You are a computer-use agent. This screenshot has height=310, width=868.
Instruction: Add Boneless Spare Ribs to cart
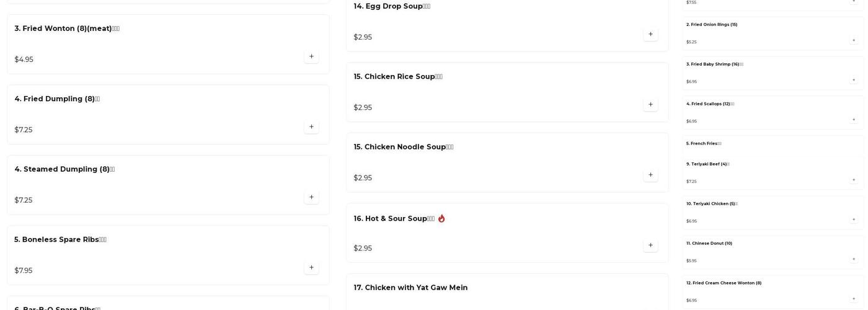(x=311, y=268)
